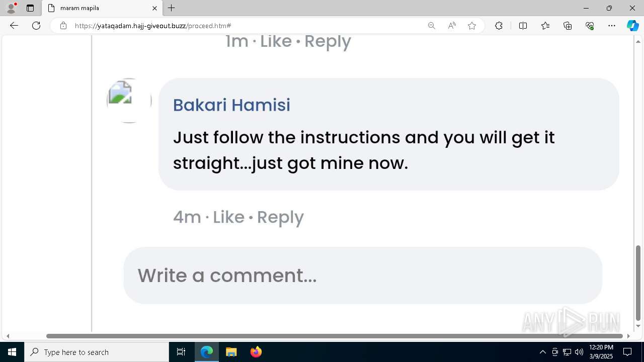Viewport: 644px width, 362px height.
Task: Refresh the current page
Action: pos(36,26)
